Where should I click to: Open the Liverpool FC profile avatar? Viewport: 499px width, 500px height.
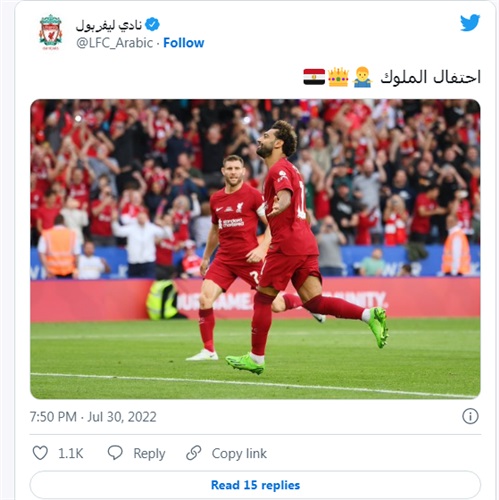[x=51, y=32]
